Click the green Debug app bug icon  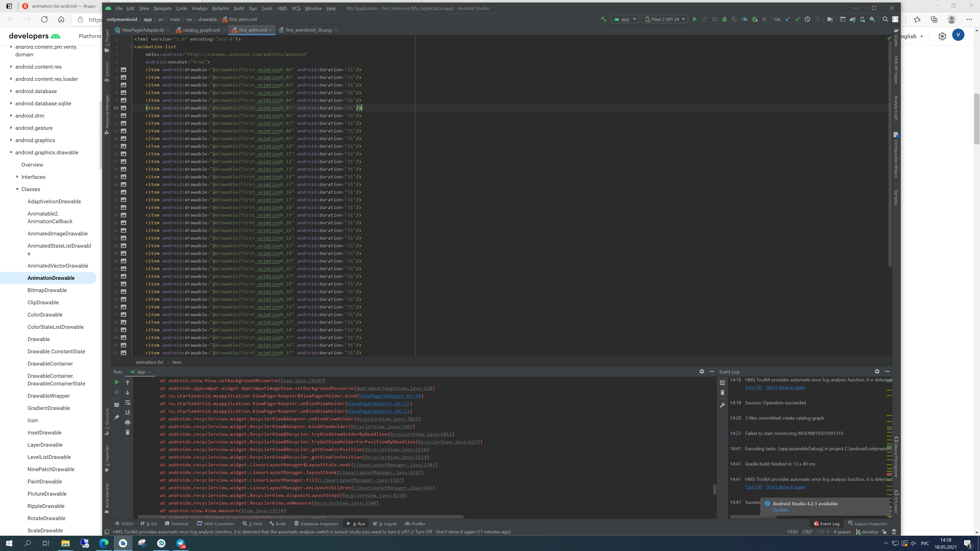tap(724, 19)
